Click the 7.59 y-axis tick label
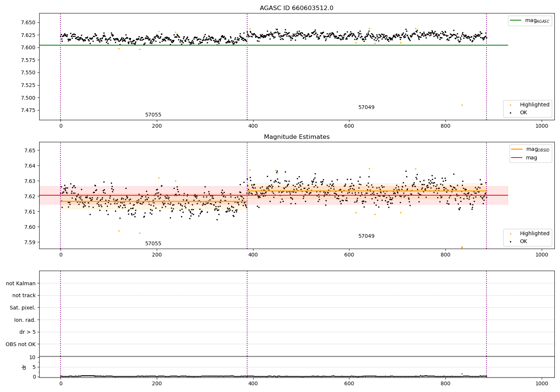Screen dimensions: 560x392 pyautogui.click(x=29, y=242)
